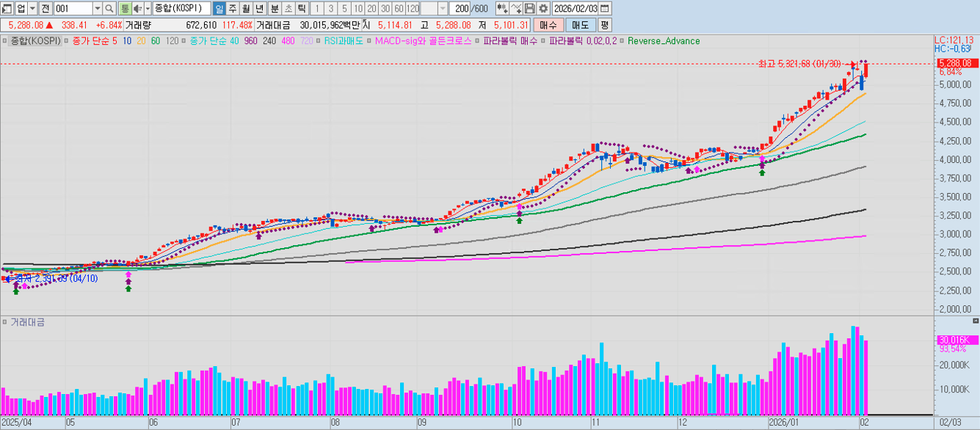This screenshot has height=430, width=980.
Task: Switch to 틱 (tick) chart period
Action: click(x=301, y=8)
